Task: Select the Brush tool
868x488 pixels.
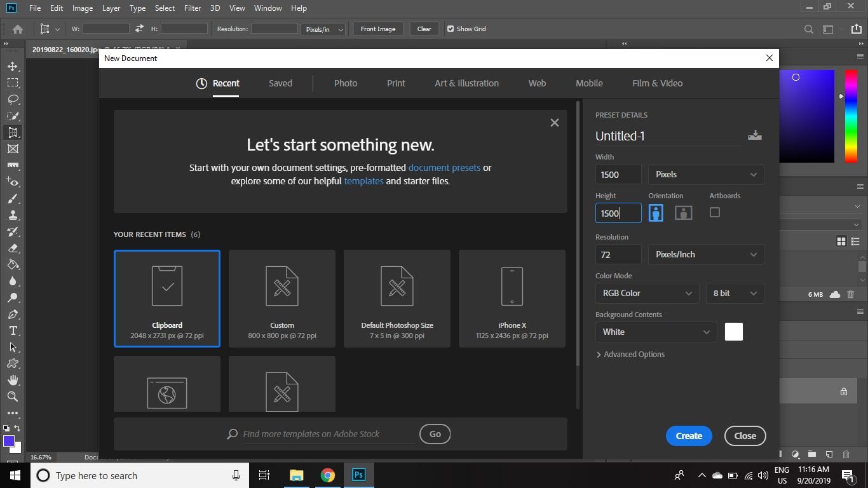Action: [x=13, y=198]
